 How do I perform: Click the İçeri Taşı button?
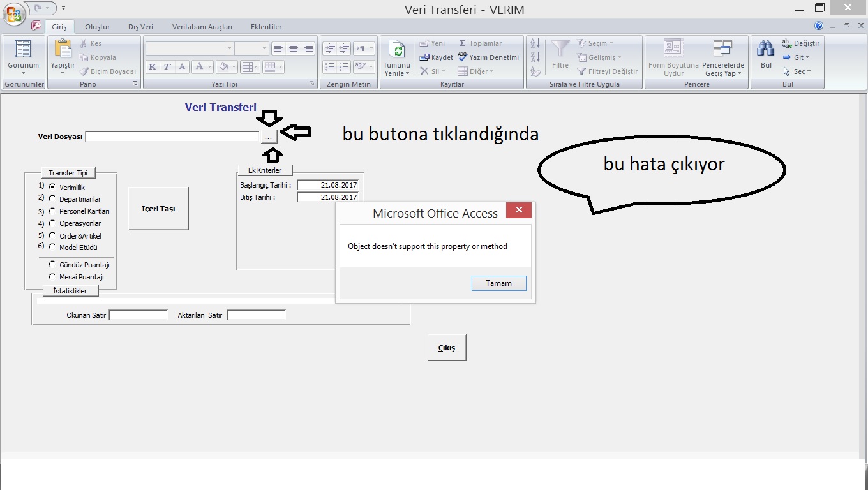(158, 209)
